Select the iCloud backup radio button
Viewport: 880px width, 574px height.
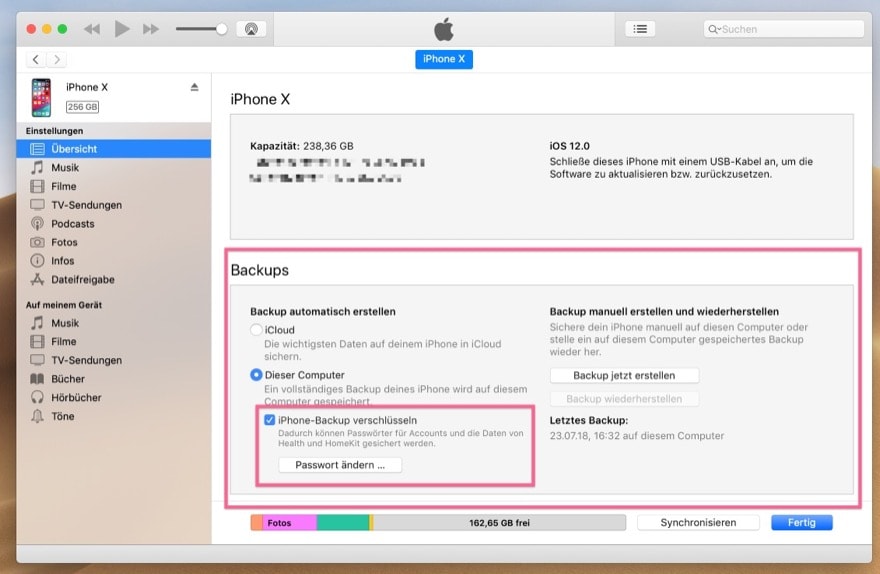[x=256, y=329]
